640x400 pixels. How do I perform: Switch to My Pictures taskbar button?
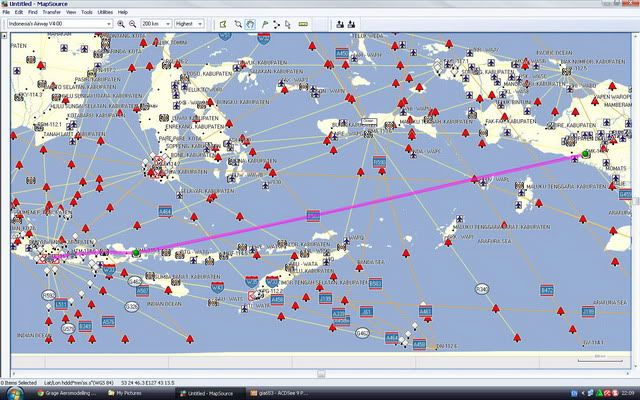[x=125, y=393]
